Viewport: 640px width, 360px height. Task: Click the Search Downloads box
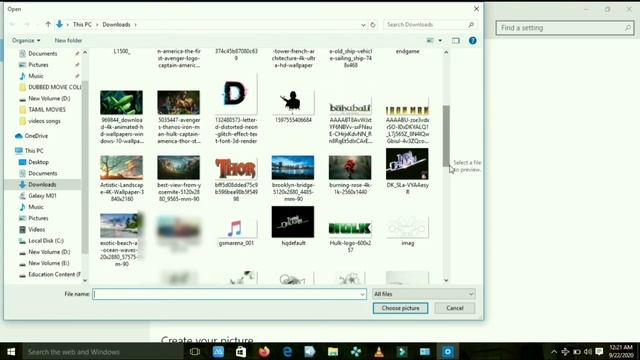pos(430,24)
